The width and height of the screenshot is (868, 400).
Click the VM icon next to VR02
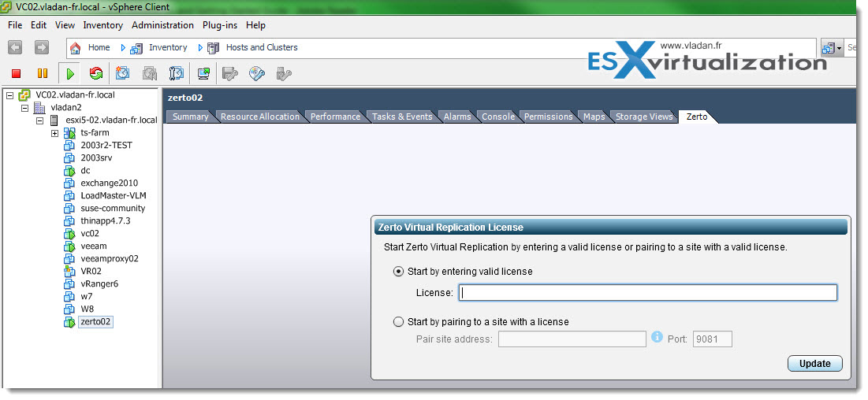click(x=69, y=272)
